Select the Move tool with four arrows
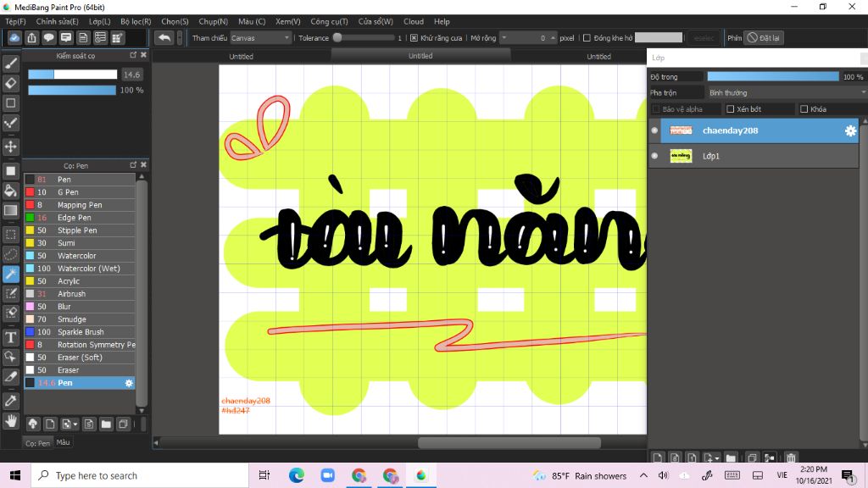The height and width of the screenshot is (488, 868). (x=10, y=147)
